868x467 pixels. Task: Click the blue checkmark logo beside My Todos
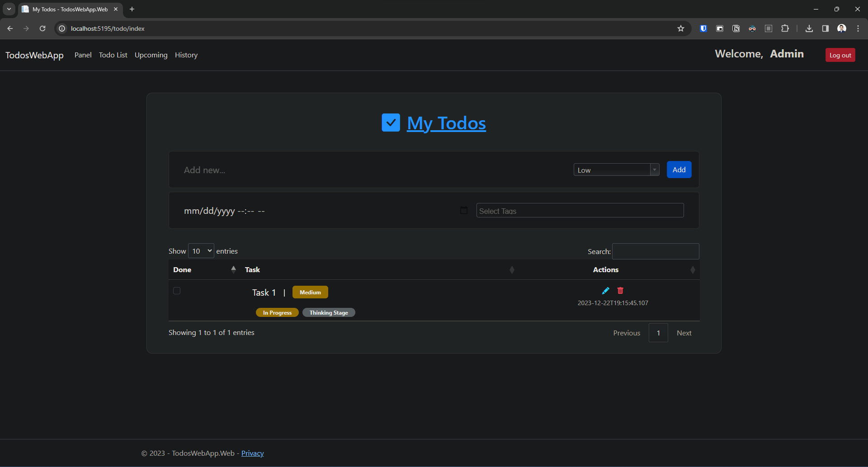[391, 123]
